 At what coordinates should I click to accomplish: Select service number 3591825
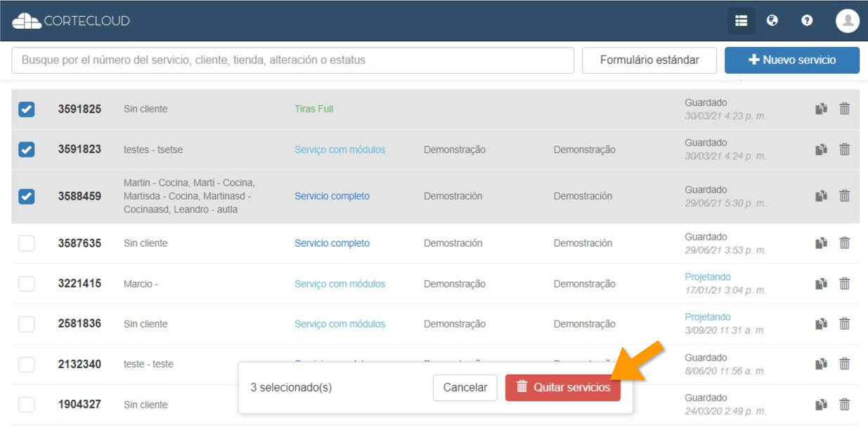pyautogui.click(x=79, y=109)
